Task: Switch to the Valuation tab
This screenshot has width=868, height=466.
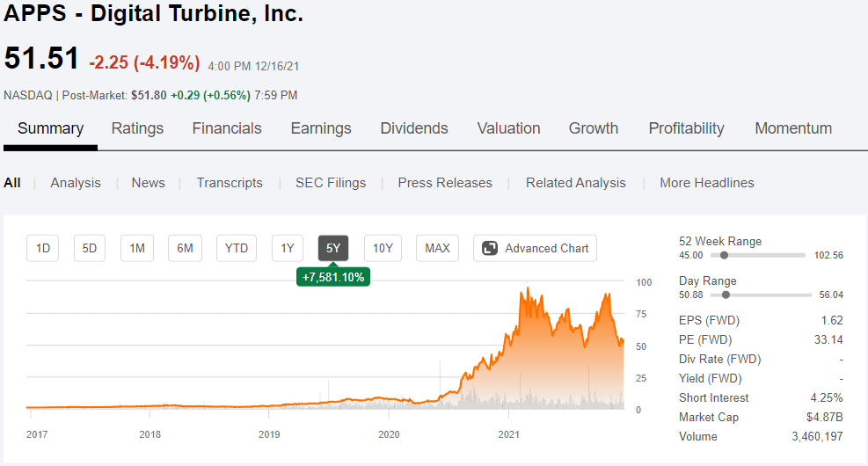Action: coord(508,128)
